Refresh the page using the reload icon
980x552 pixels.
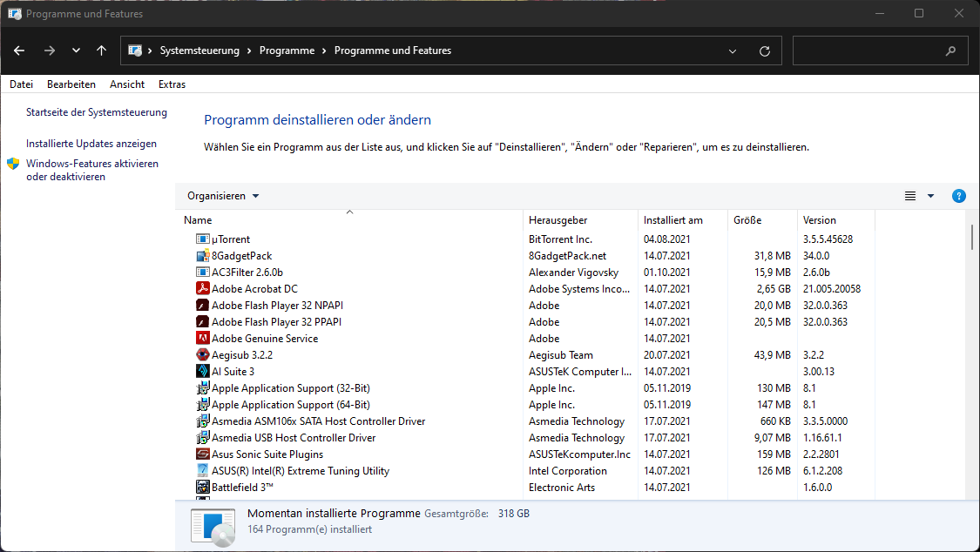[x=765, y=50]
